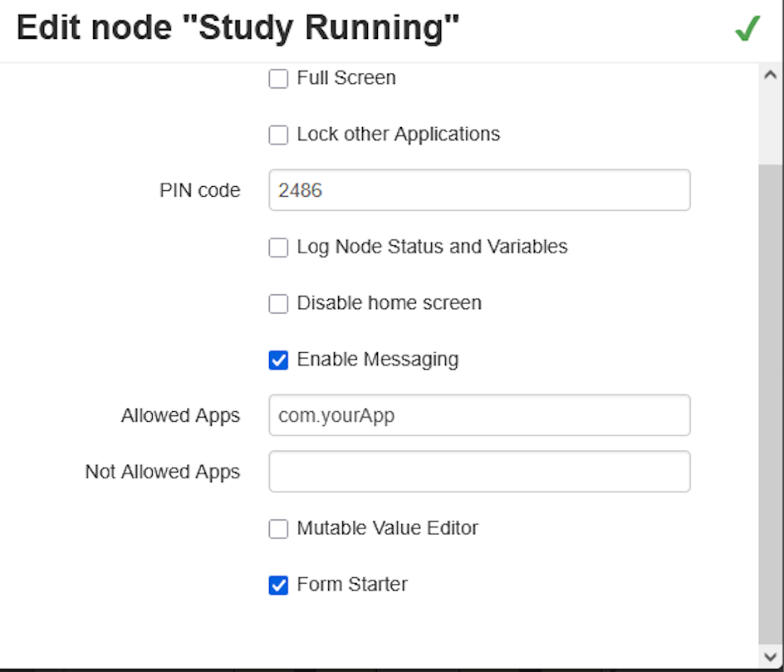Toggle the Mutable Value Editor checkbox

278,529
